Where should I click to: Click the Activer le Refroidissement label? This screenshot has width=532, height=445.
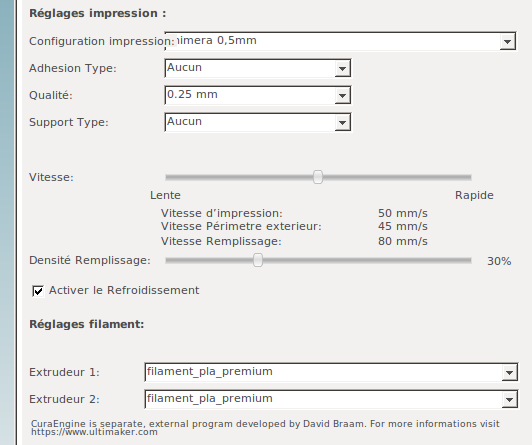click(x=124, y=290)
